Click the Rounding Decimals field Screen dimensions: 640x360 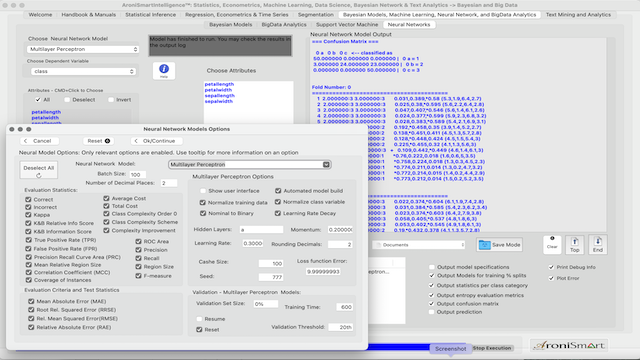pyautogui.click(x=340, y=244)
